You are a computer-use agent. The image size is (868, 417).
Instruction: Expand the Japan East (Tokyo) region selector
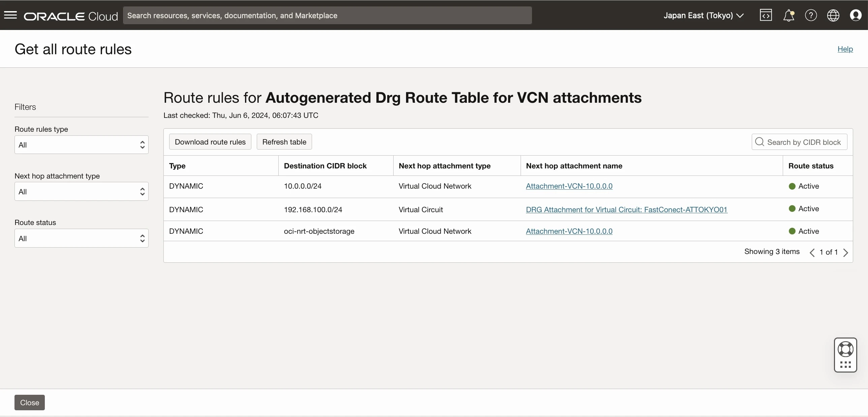pyautogui.click(x=703, y=15)
